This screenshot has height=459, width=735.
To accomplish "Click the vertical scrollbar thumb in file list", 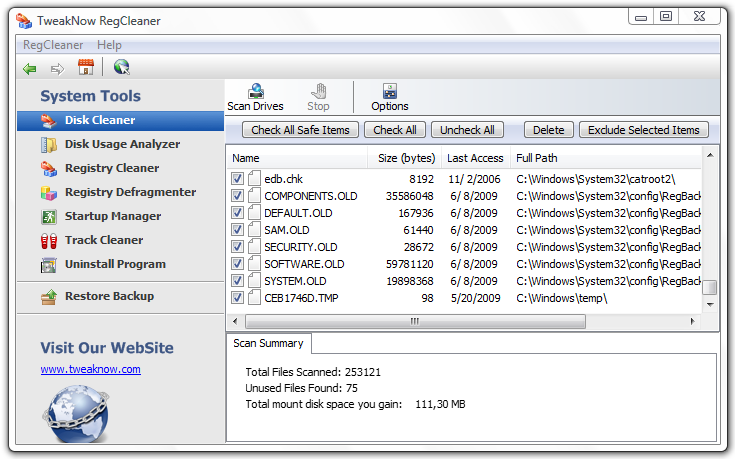I will [x=710, y=287].
